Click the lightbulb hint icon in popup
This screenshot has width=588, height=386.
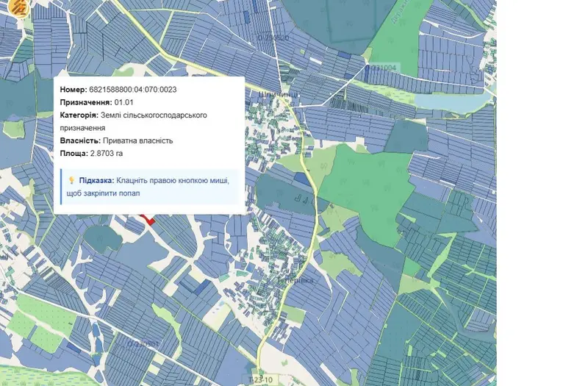(x=71, y=180)
